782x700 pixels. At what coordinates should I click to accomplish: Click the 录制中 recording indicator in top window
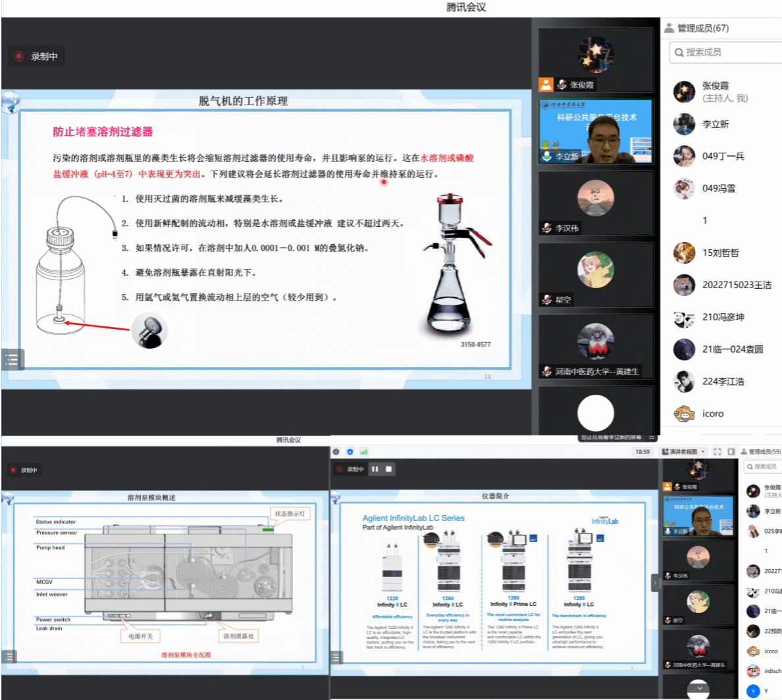pyautogui.click(x=37, y=57)
